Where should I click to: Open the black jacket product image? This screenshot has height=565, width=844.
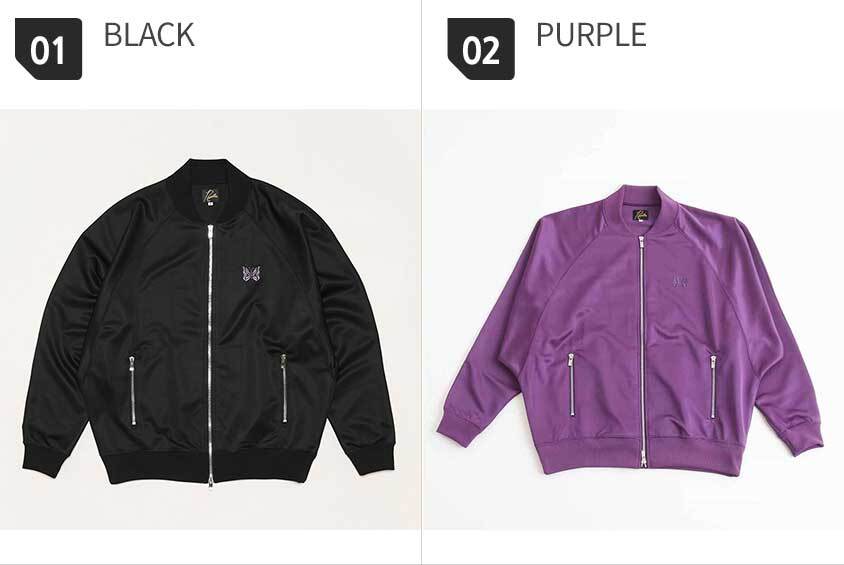point(210,320)
